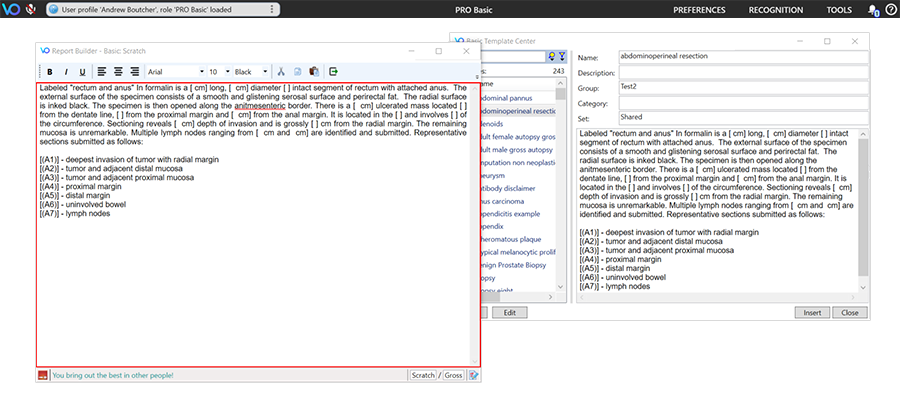Toggle italic formatting in Report Builder
Image resolution: width=900 pixels, height=398 pixels.
coord(66,72)
